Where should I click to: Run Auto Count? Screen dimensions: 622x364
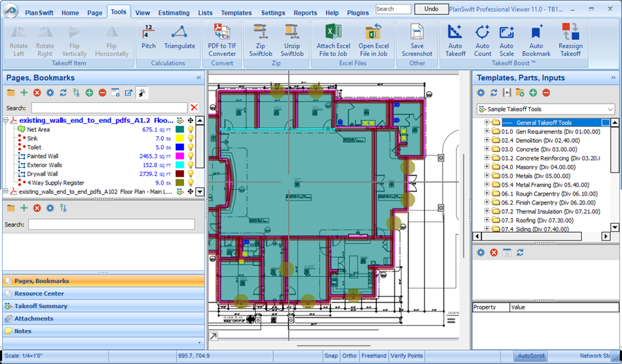pyautogui.click(x=482, y=40)
